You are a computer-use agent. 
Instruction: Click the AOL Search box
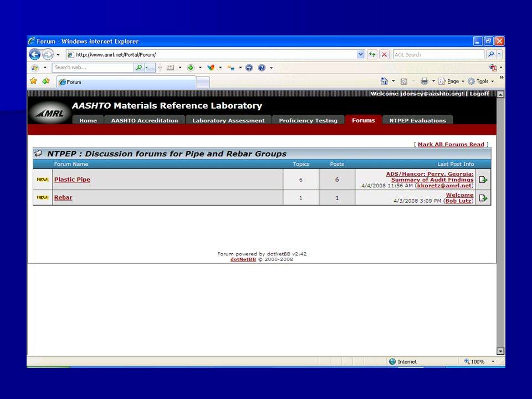point(438,55)
